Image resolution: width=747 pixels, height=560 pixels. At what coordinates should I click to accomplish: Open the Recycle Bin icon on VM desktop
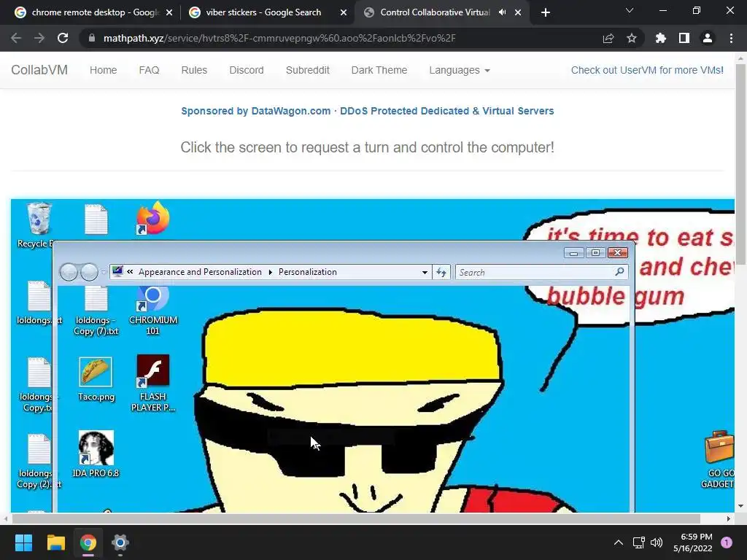[39, 219]
